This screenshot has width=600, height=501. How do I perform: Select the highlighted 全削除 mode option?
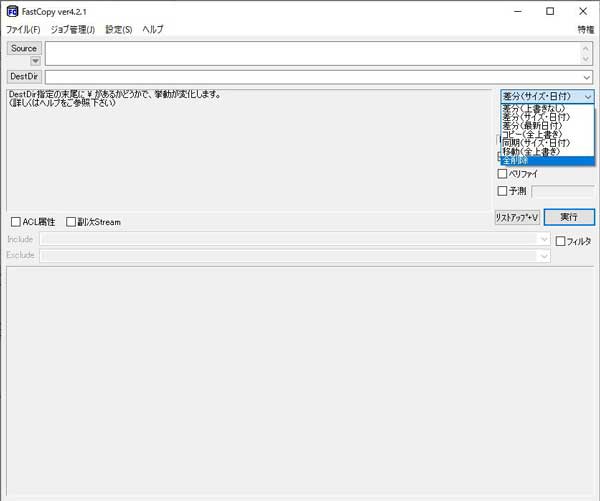click(547, 161)
